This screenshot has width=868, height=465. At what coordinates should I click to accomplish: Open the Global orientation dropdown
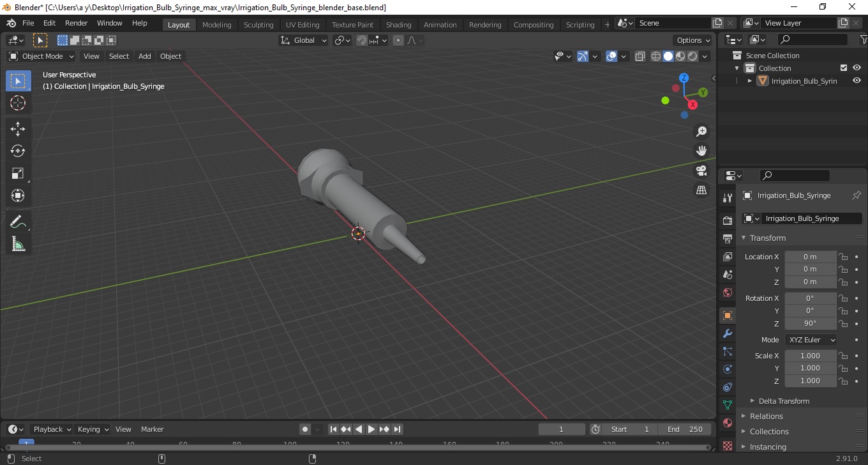(x=304, y=40)
